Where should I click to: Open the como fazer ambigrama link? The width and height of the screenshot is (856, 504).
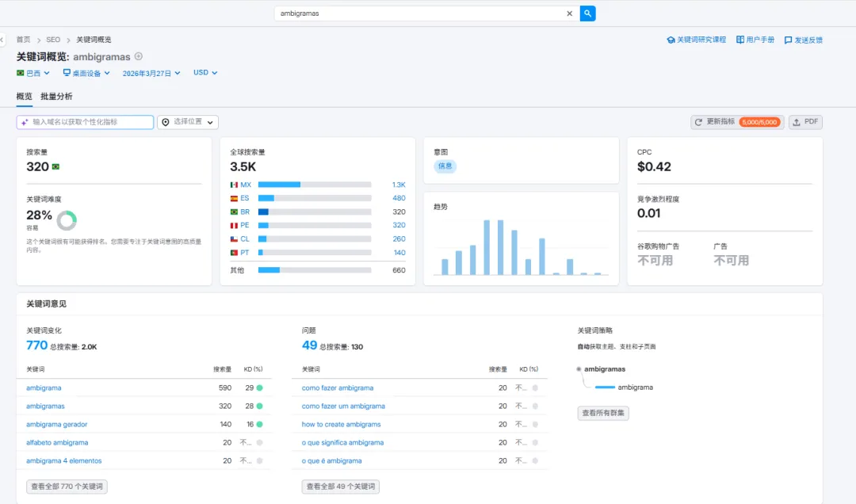(338, 388)
